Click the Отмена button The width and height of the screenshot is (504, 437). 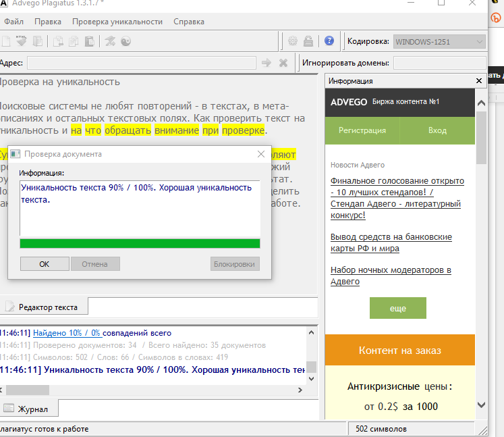pyautogui.click(x=95, y=264)
